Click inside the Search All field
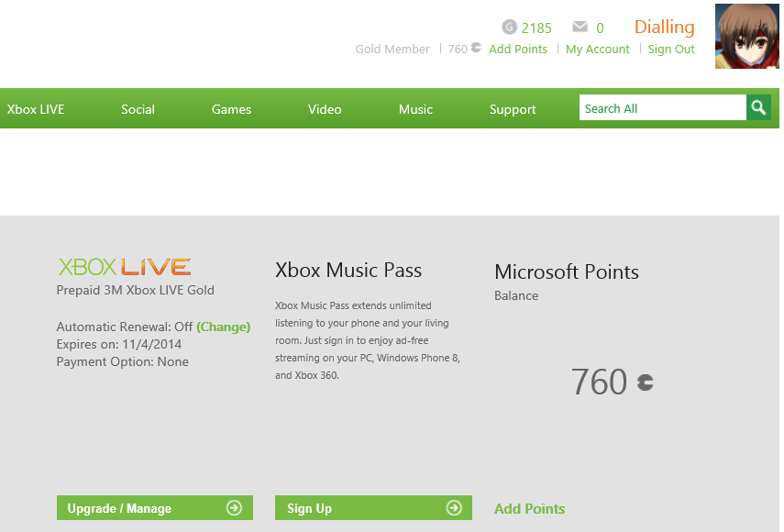 point(662,107)
